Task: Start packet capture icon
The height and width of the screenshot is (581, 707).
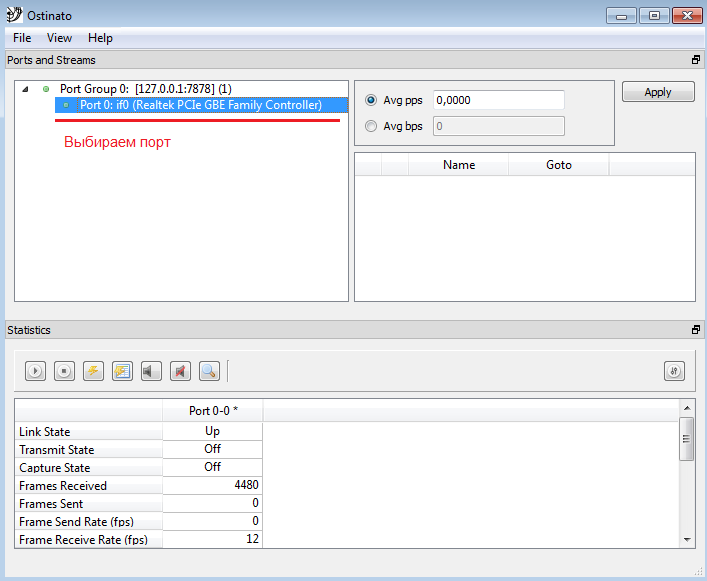Action: (151, 371)
